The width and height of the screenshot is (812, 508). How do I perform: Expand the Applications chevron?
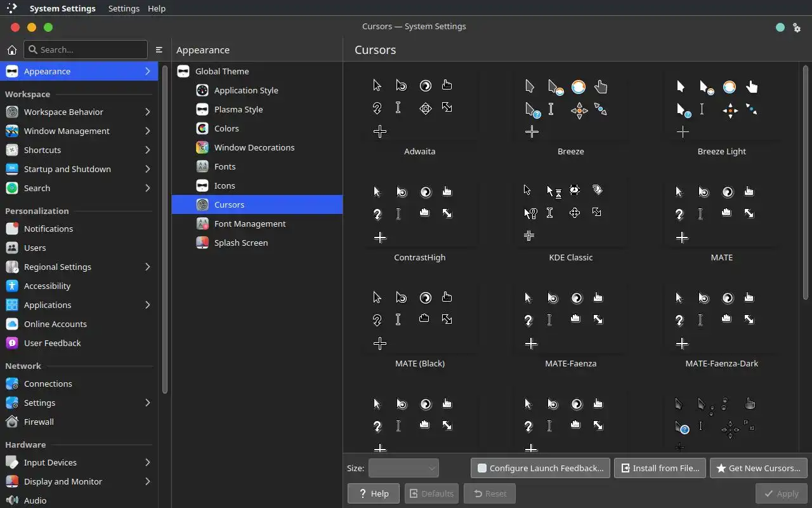[147, 305]
